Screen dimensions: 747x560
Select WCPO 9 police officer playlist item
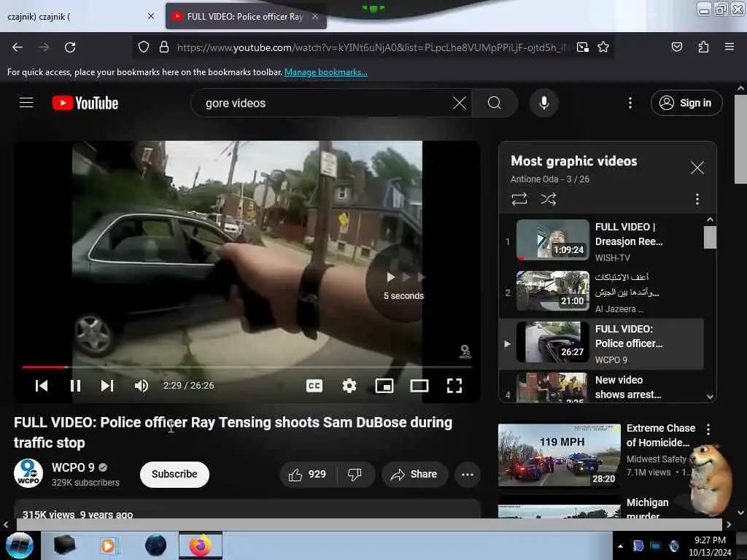coord(601,344)
